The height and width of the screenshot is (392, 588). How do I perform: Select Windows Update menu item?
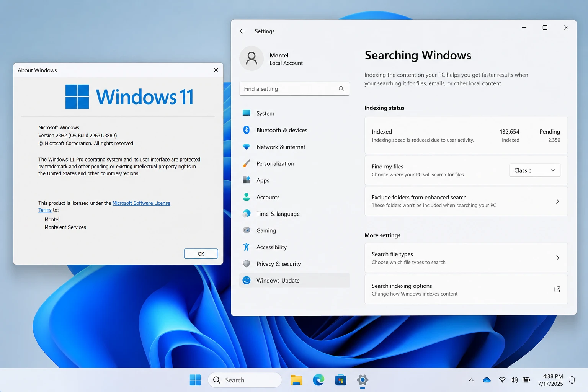click(x=294, y=281)
